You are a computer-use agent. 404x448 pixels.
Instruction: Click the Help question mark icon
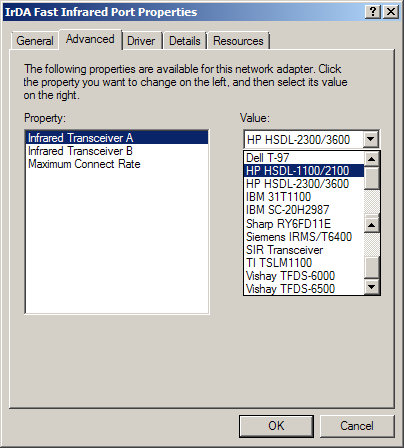(373, 12)
